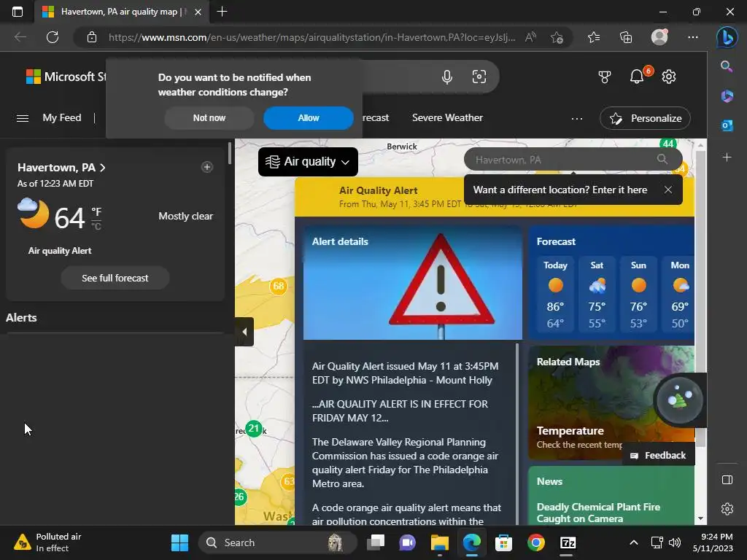Expand Havertown, PA location chevron
The image size is (747, 560).
coord(102,168)
